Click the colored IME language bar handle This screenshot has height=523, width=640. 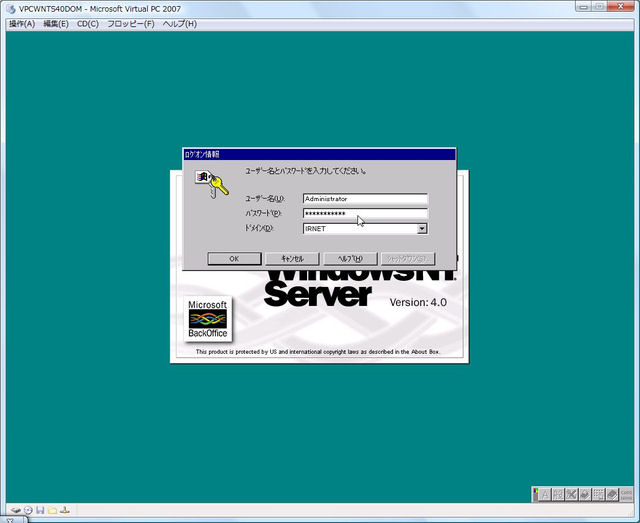pos(536,494)
